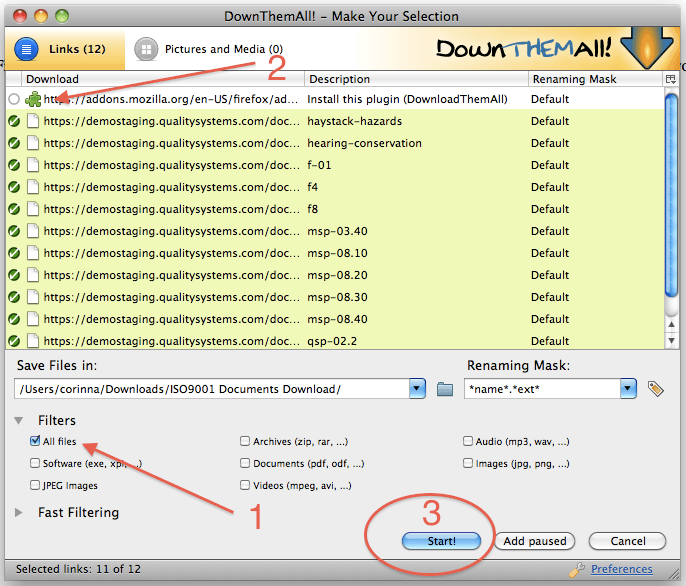Viewport: 686px width, 586px height.
Task: Click the list's vertical scrollbar thumb
Action: (x=671, y=196)
